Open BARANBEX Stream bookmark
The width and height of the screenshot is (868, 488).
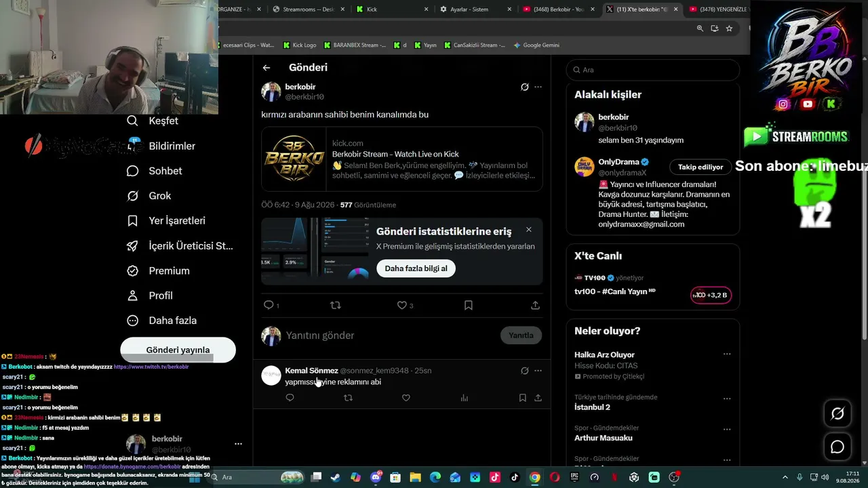pyautogui.click(x=355, y=45)
